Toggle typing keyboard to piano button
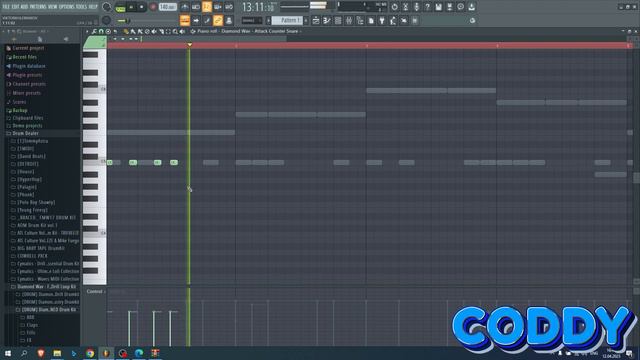640x360 pixels. tap(185, 20)
